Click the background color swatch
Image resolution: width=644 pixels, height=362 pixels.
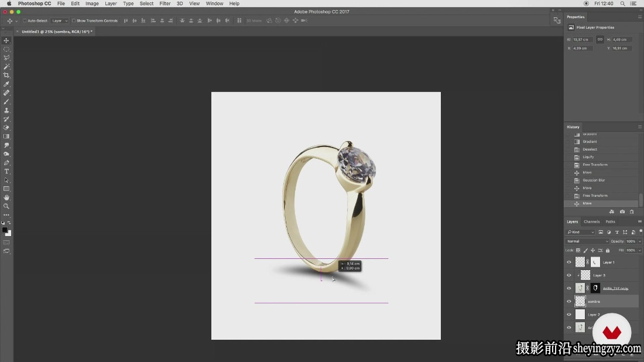9,233
